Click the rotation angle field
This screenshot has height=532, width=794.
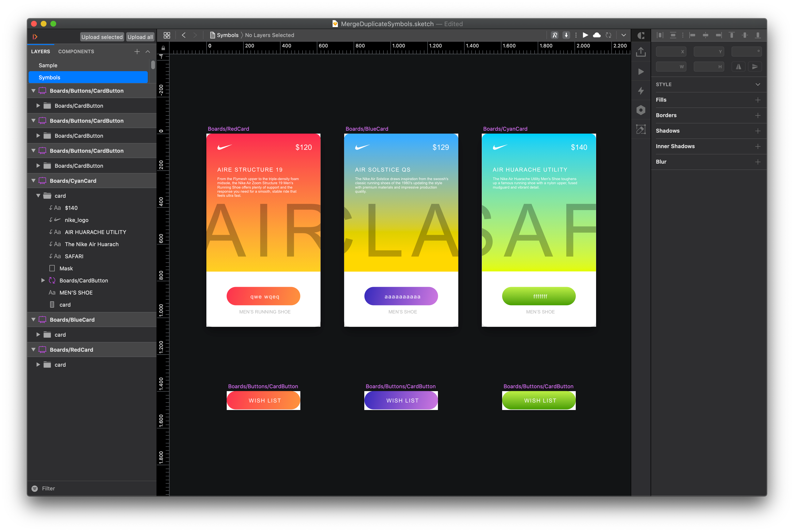(747, 52)
